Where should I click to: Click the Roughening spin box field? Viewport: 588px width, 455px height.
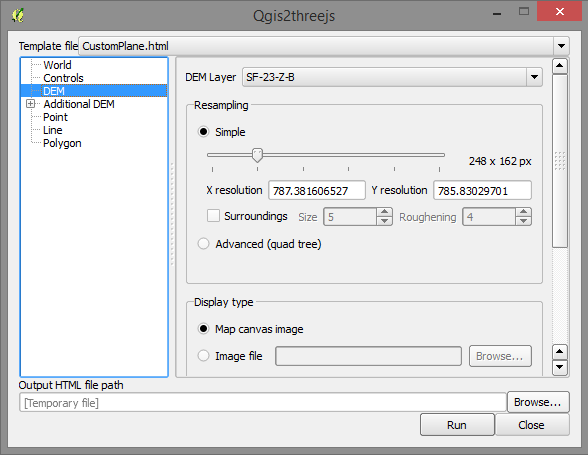pyautogui.click(x=489, y=217)
